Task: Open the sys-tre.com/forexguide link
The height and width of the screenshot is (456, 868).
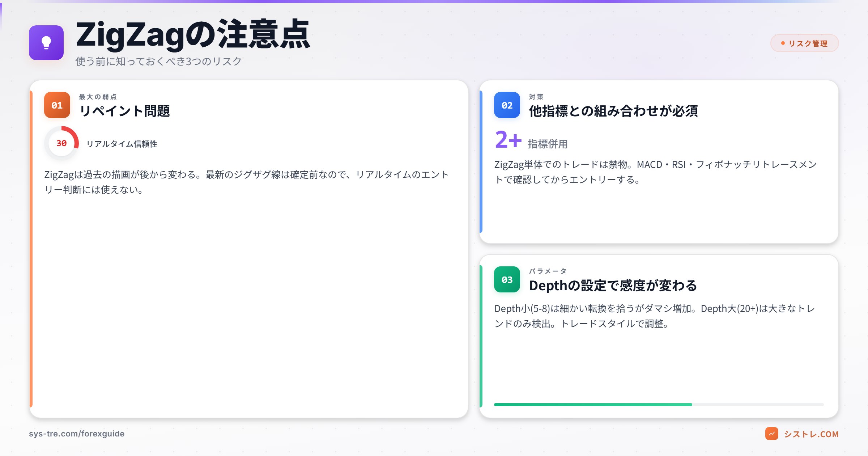Action: [77, 433]
